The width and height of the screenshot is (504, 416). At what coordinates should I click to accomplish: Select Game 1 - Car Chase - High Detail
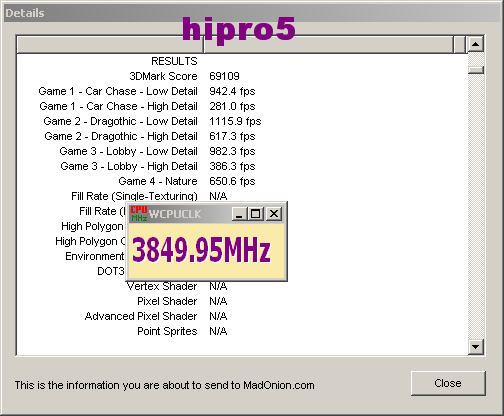(118, 106)
